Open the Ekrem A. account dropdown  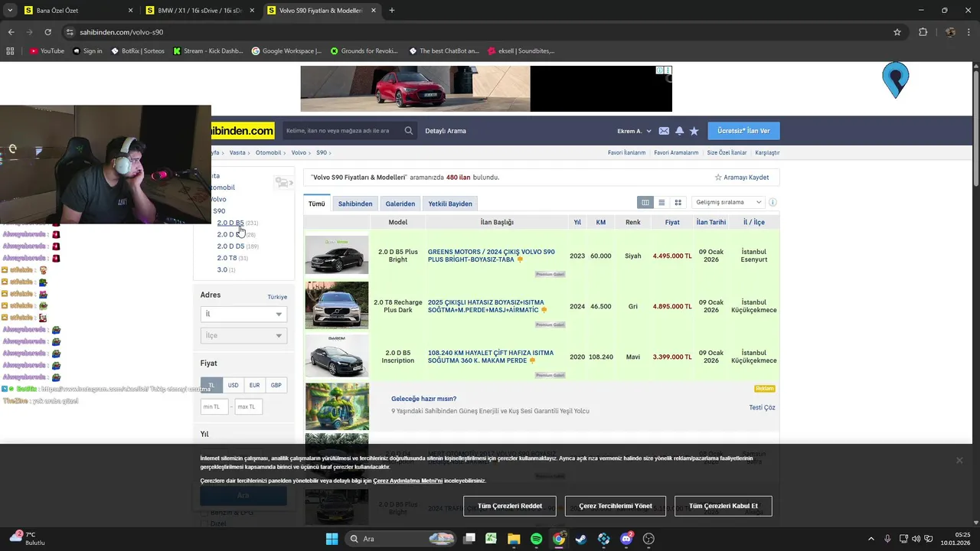tap(634, 131)
